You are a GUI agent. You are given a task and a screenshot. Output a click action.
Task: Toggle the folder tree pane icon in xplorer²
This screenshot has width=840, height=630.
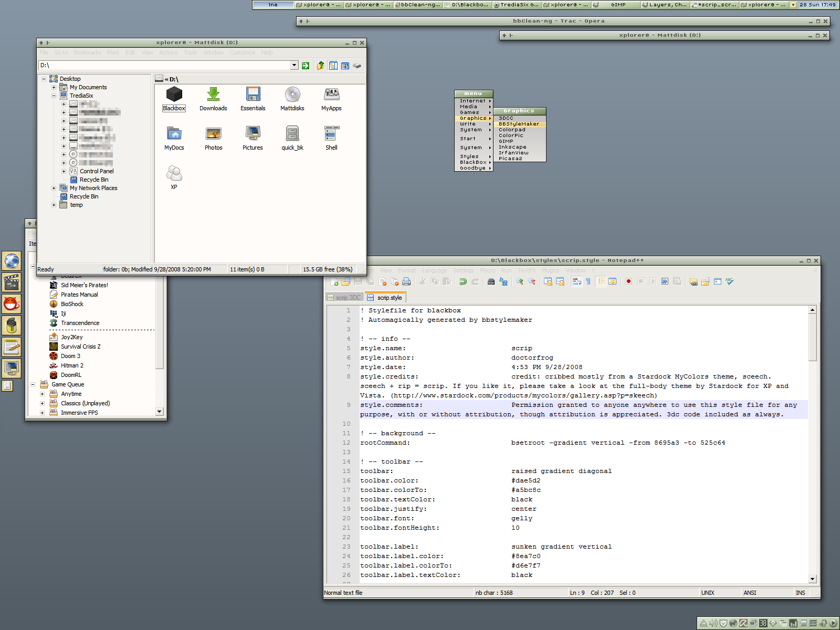333,66
